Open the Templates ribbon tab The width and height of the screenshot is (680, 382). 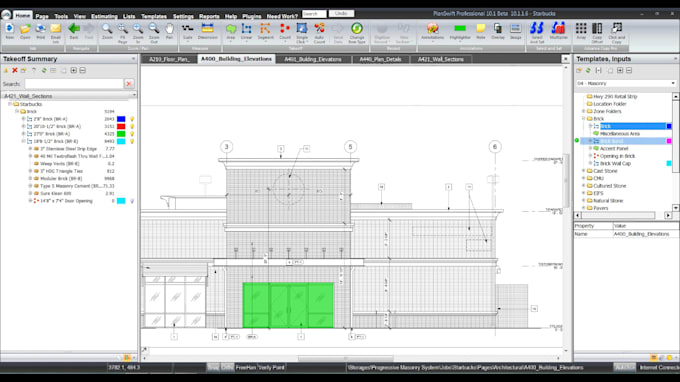[154, 16]
